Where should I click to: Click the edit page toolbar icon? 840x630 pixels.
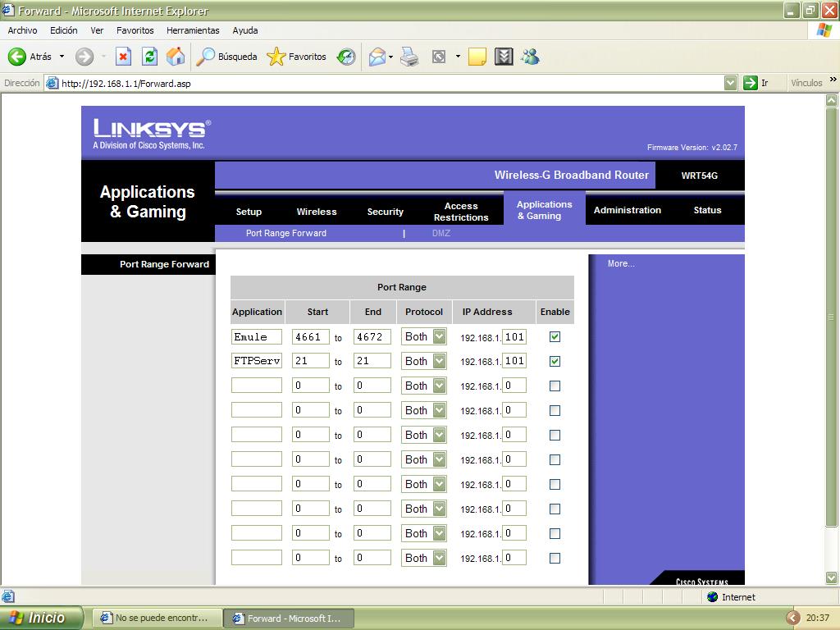point(439,57)
